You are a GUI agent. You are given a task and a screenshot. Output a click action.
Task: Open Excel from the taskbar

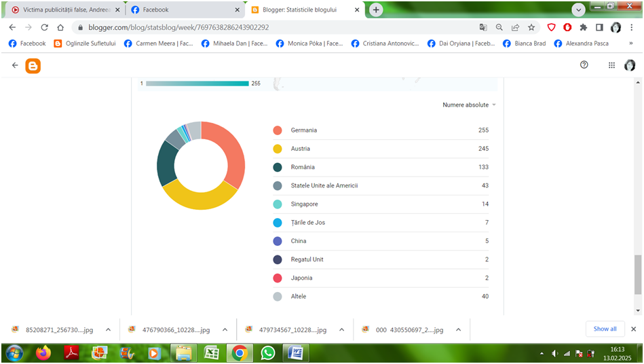(212, 353)
